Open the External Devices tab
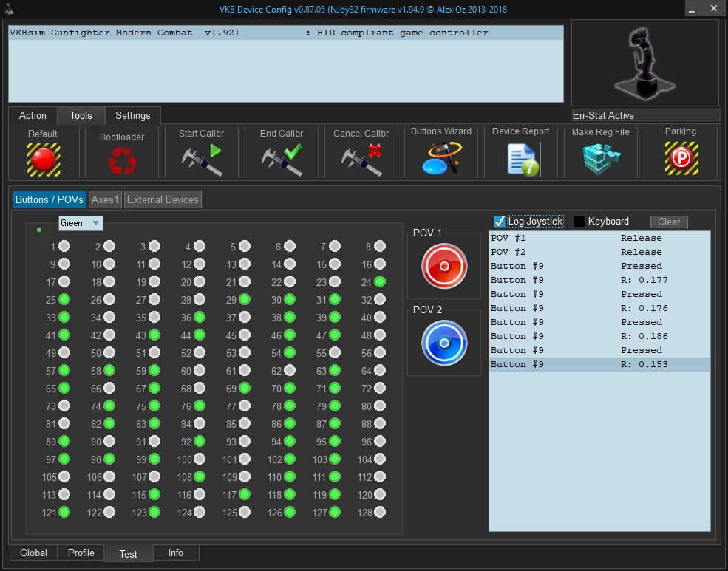 [162, 199]
